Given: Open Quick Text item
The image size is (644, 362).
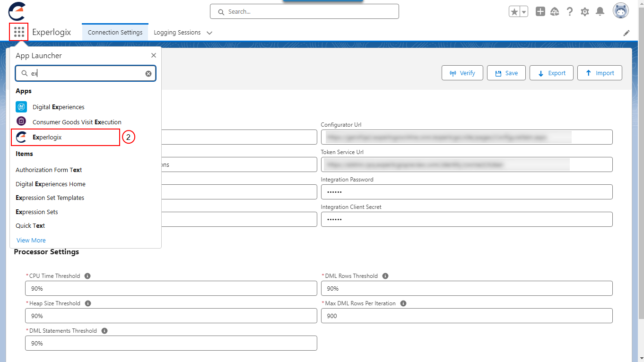Looking at the screenshot, I should click(x=30, y=225).
